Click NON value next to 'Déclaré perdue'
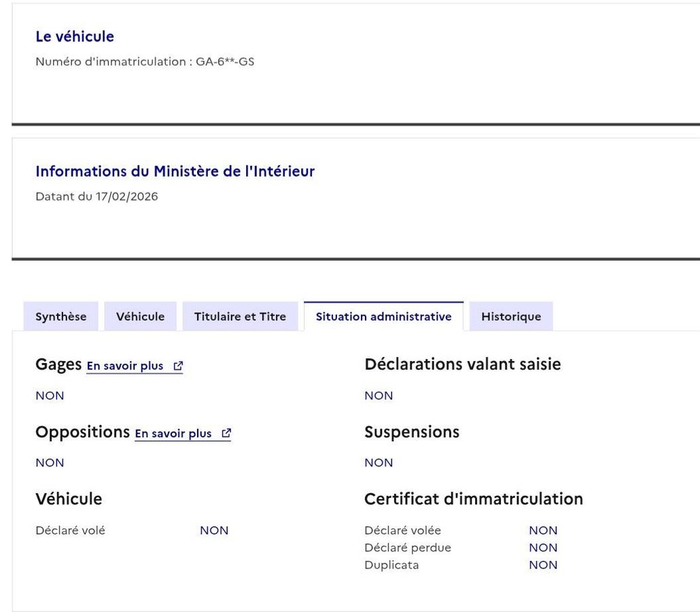This screenshot has width=700, height=612. coord(543,547)
